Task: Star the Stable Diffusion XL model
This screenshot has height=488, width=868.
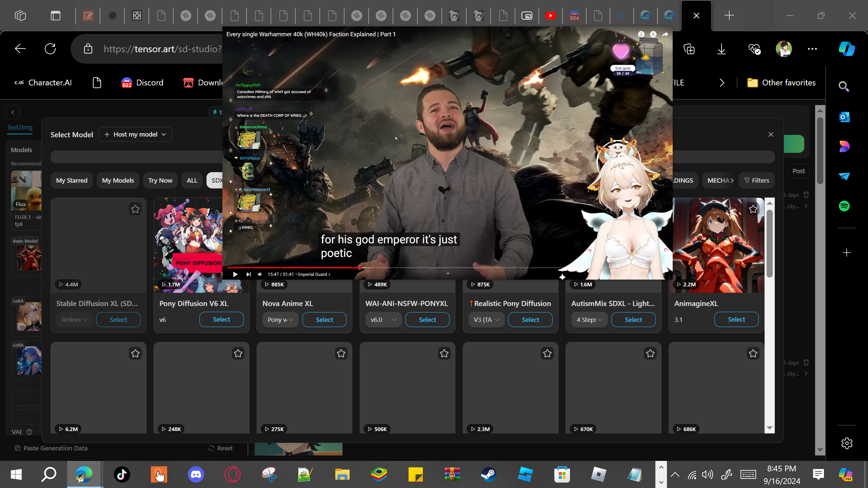Action: pos(135,209)
